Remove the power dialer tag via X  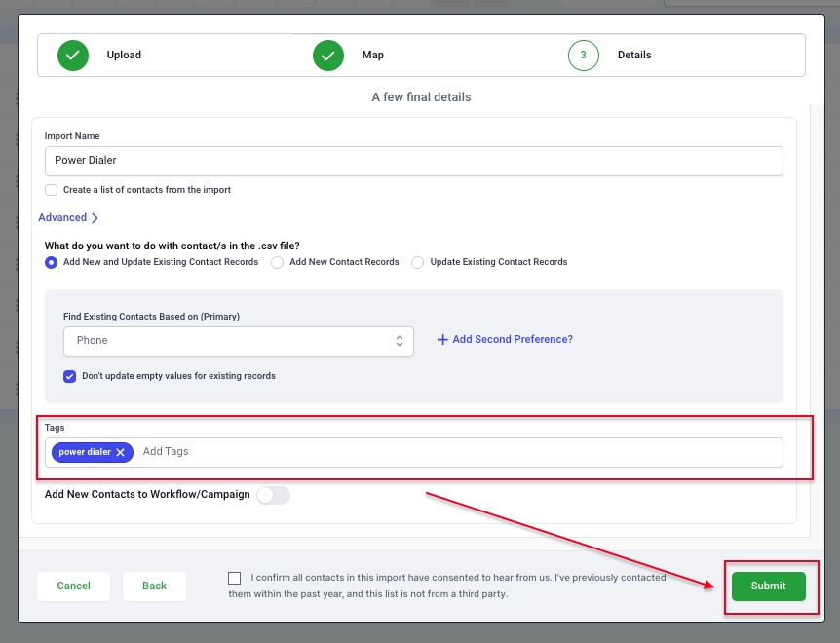pos(121,452)
